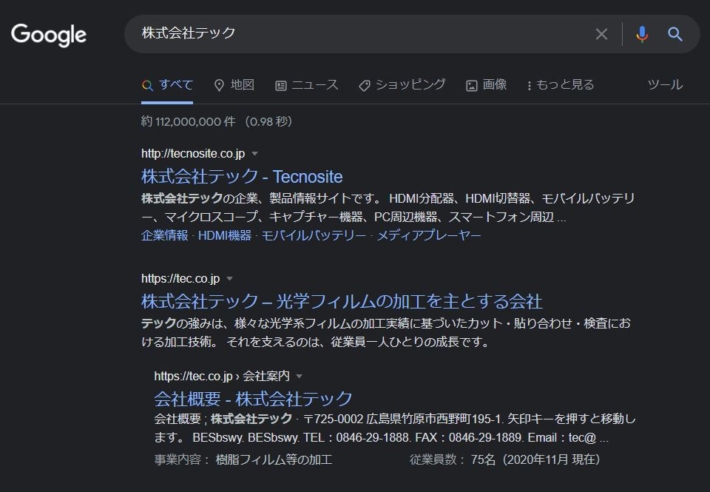Open the ニュース tab
710x492 pixels.
[307, 85]
